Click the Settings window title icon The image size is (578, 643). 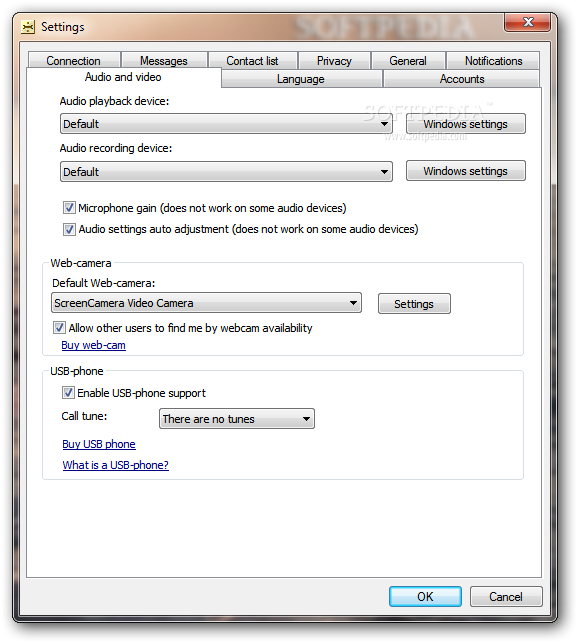click(x=28, y=27)
